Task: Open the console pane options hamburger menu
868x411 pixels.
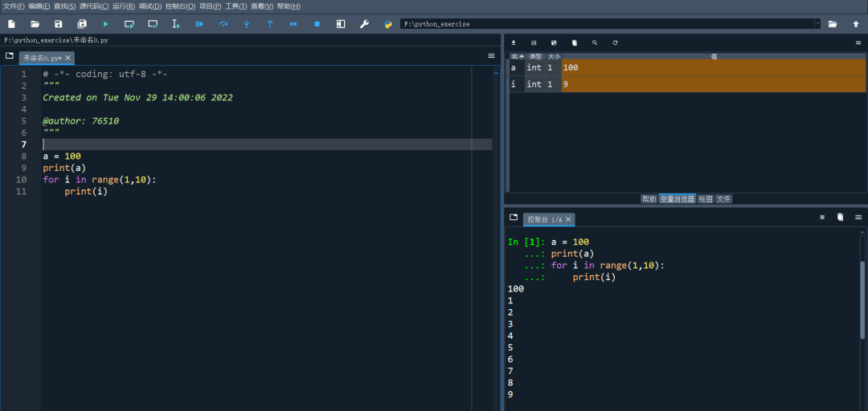Action: [x=858, y=218]
